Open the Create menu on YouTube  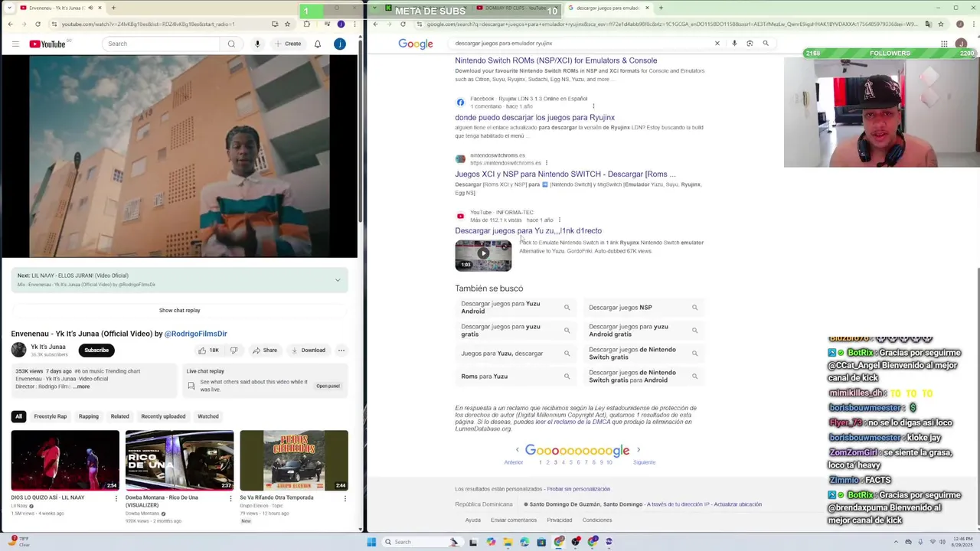coord(288,44)
